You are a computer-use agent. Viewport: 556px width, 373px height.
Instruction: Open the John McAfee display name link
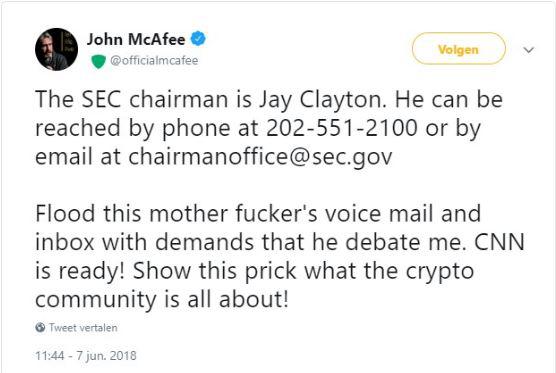[136, 39]
